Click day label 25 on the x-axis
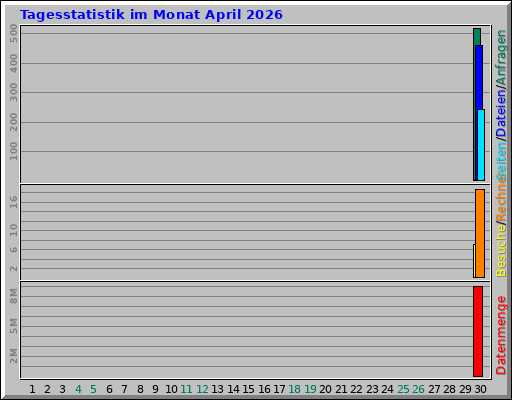This screenshot has width=512, height=400. (x=403, y=389)
